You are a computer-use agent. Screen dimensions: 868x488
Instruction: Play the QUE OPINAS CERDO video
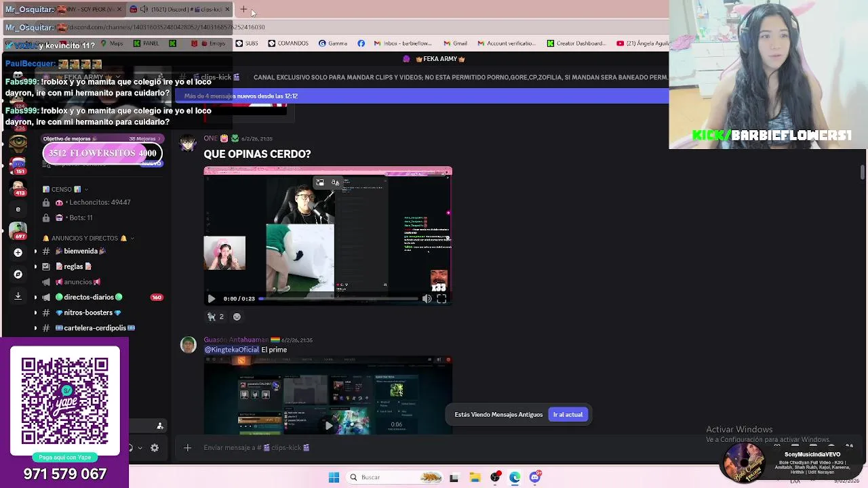click(212, 299)
